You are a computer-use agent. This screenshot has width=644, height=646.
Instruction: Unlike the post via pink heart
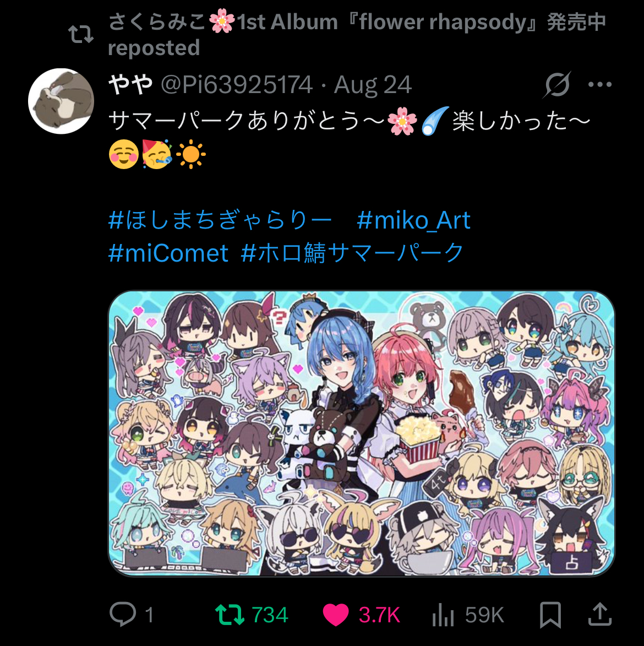(x=336, y=615)
